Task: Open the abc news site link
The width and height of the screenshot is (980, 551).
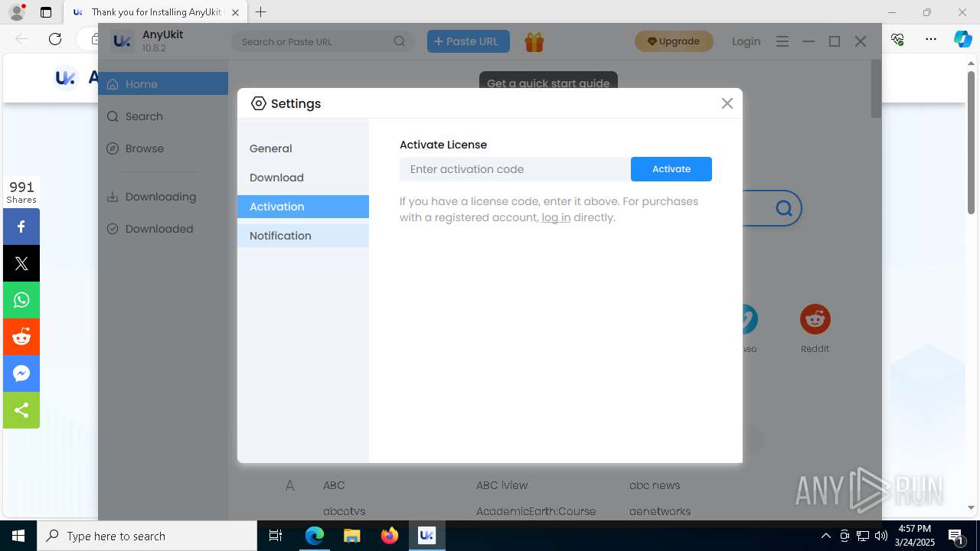Action: tap(655, 485)
